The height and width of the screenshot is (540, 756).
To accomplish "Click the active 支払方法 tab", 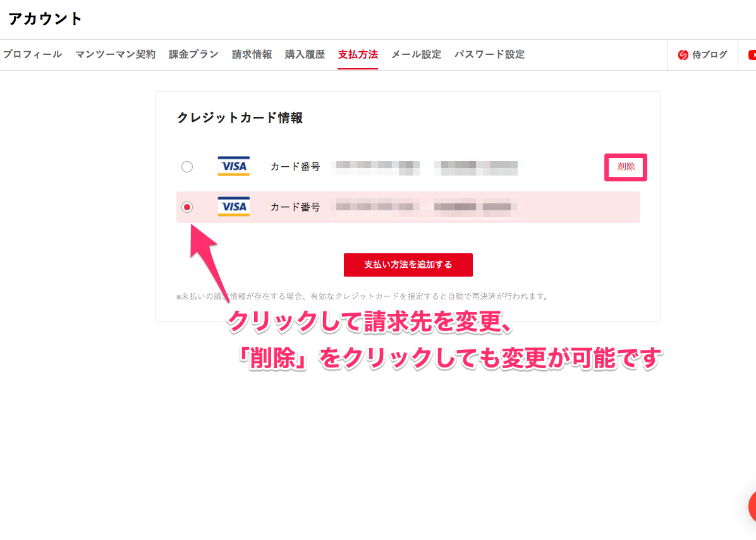I will tap(358, 54).
